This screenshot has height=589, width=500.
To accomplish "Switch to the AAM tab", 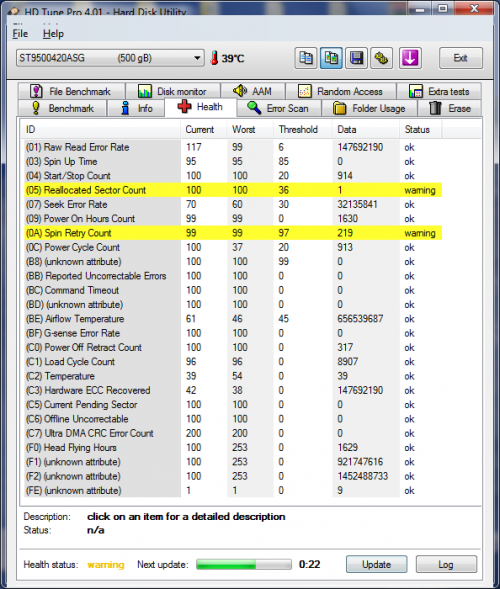I will click(x=253, y=91).
